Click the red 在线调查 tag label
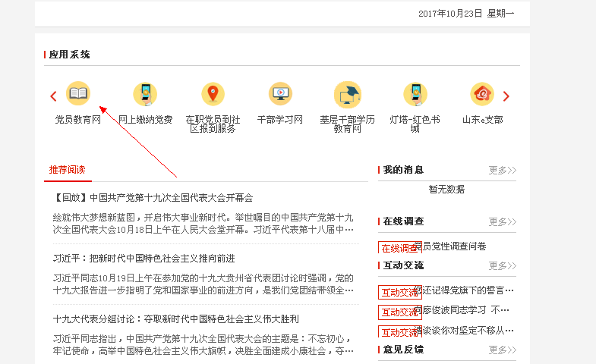This screenshot has width=596, height=364. (x=399, y=248)
